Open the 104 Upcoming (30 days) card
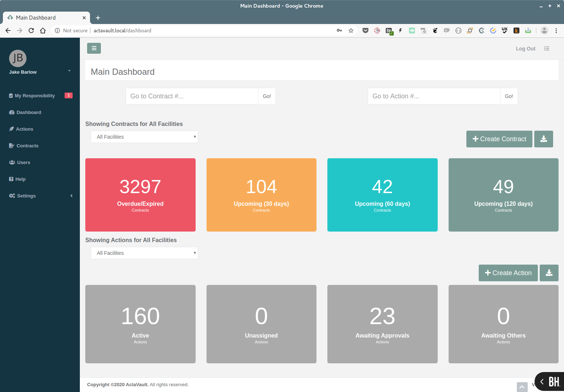564x392 pixels. pos(261,195)
